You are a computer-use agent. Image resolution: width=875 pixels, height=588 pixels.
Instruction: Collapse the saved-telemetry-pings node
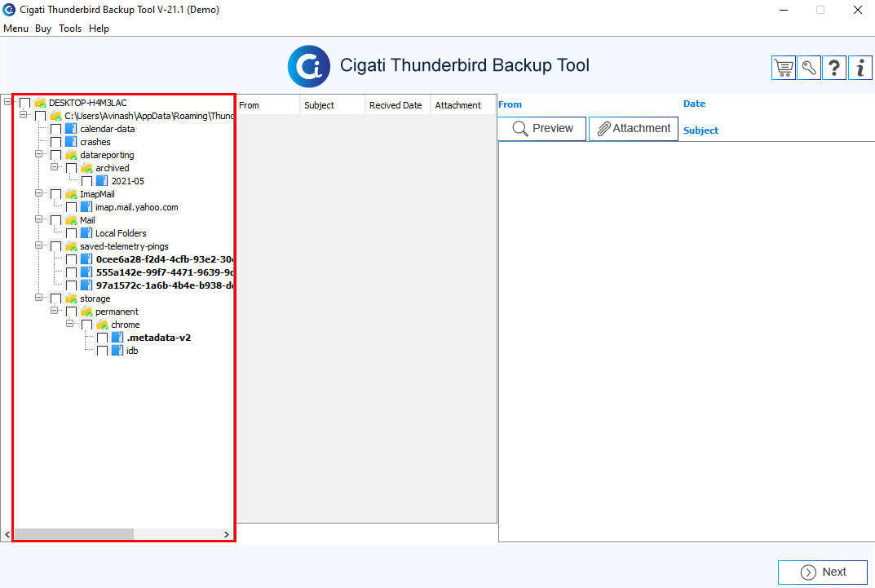coord(38,245)
